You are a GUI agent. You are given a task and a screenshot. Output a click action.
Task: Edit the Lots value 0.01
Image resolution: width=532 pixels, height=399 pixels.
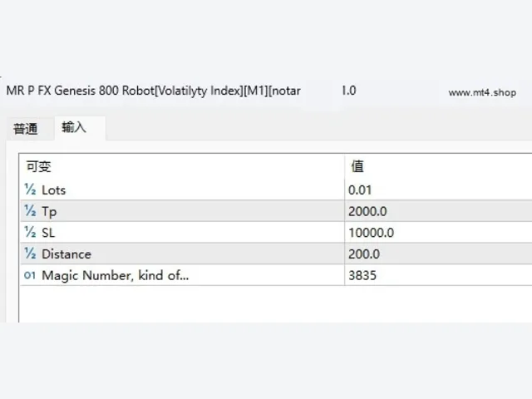438,190
